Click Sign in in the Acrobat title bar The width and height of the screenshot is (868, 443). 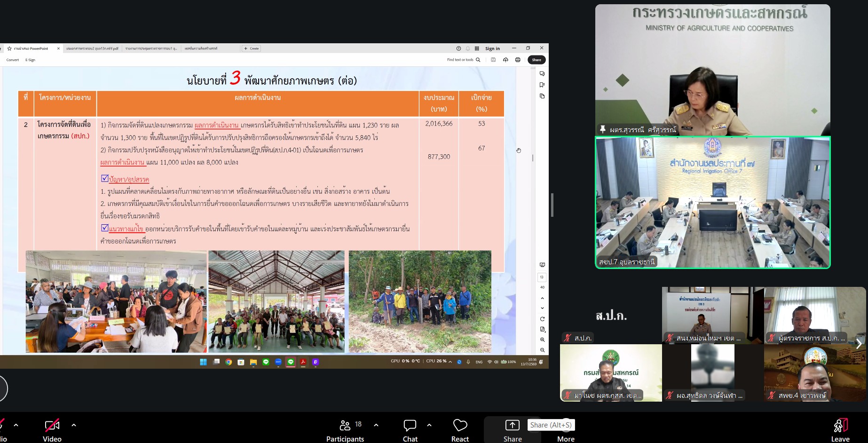pos(492,48)
